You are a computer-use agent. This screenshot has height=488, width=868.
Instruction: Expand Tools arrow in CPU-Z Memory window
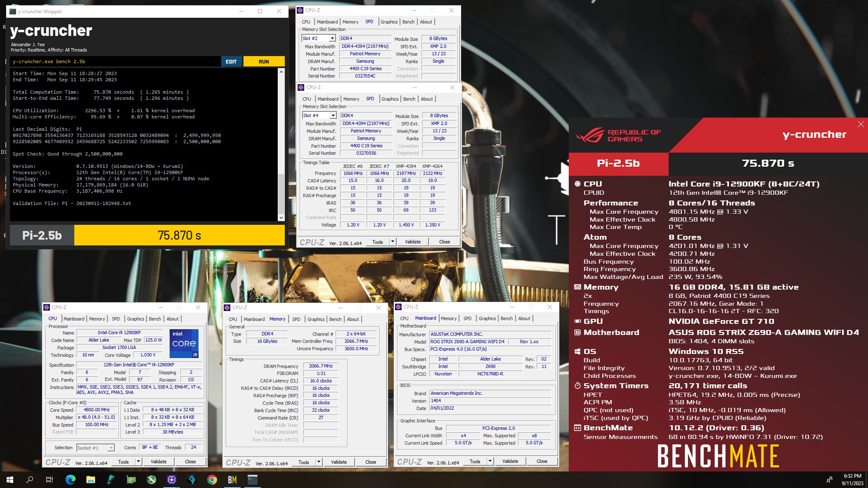point(319,462)
